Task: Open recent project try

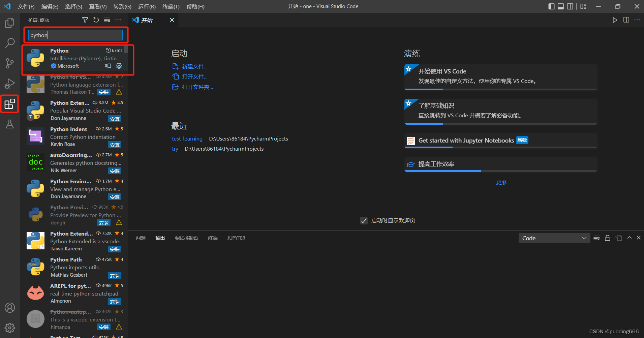Action: [175, 149]
